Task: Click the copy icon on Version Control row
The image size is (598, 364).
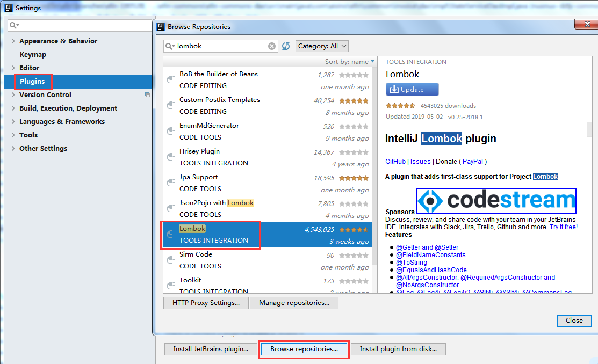Action: [x=147, y=95]
